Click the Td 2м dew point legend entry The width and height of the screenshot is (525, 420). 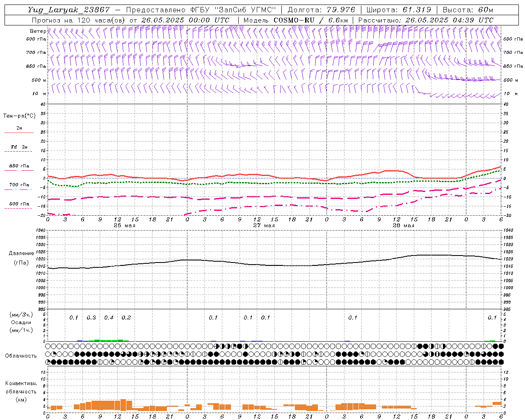19,147
